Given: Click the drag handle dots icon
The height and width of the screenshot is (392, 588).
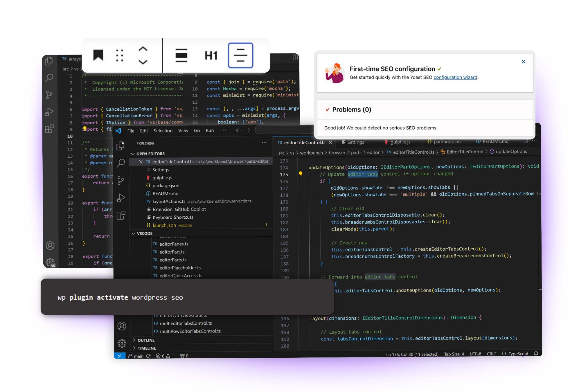Looking at the screenshot, I should [120, 55].
